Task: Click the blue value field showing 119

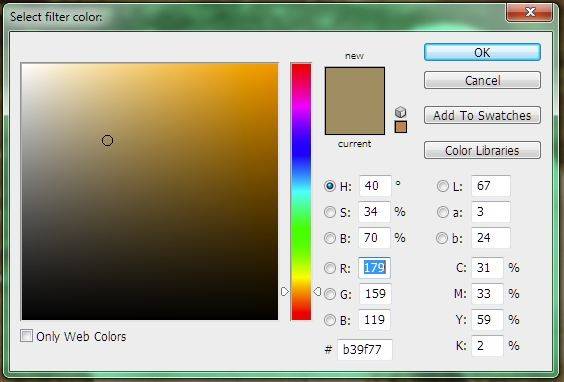Action: click(x=375, y=320)
